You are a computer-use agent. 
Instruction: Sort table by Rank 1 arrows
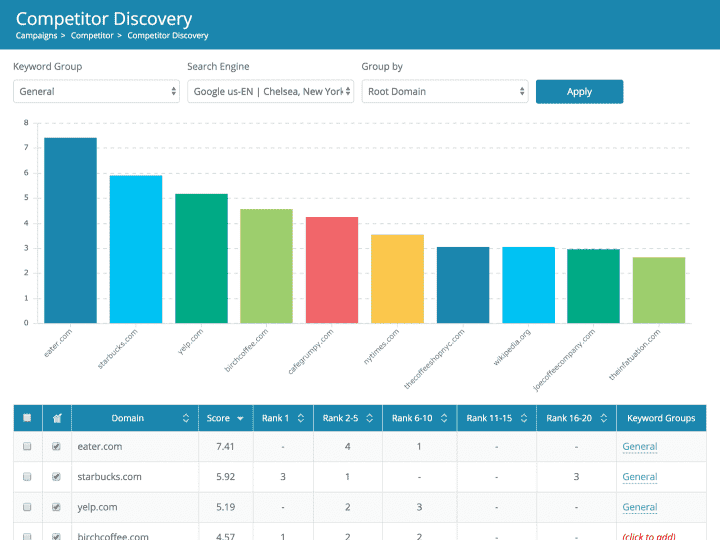click(299, 418)
